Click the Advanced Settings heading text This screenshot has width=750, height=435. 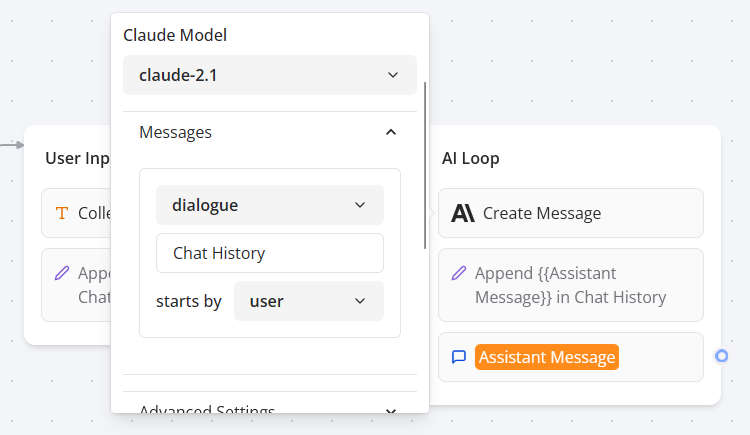207,409
